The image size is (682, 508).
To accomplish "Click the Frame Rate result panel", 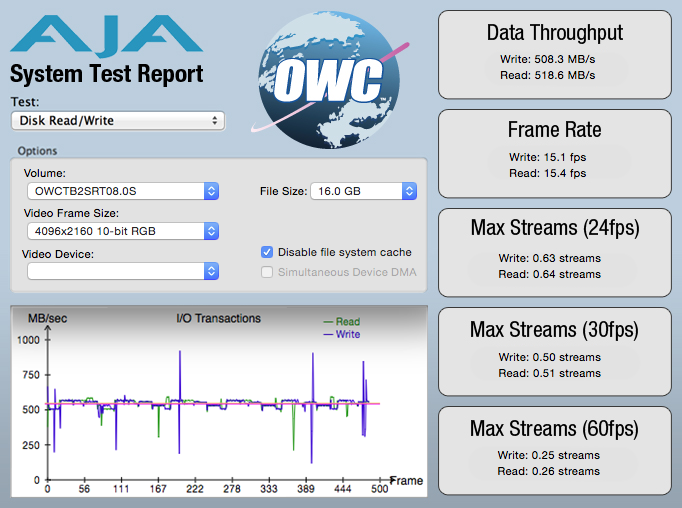I will coord(554,151).
